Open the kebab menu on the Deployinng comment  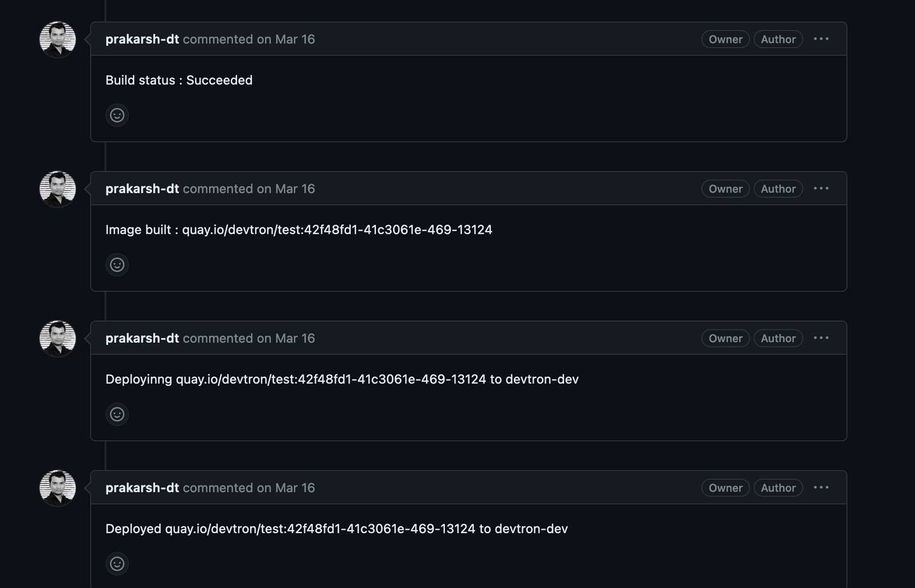pyautogui.click(x=821, y=338)
